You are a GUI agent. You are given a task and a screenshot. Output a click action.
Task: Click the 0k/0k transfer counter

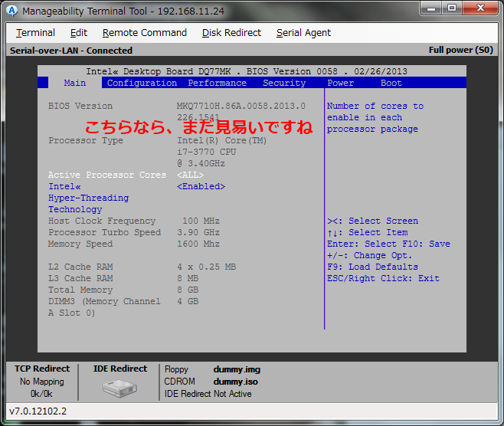pyautogui.click(x=41, y=394)
